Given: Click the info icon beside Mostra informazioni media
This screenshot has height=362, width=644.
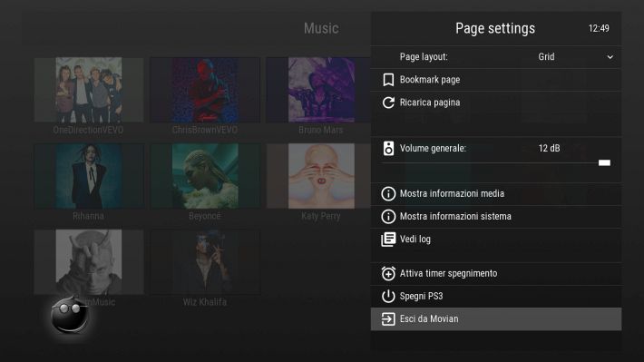Looking at the screenshot, I should [388, 193].
